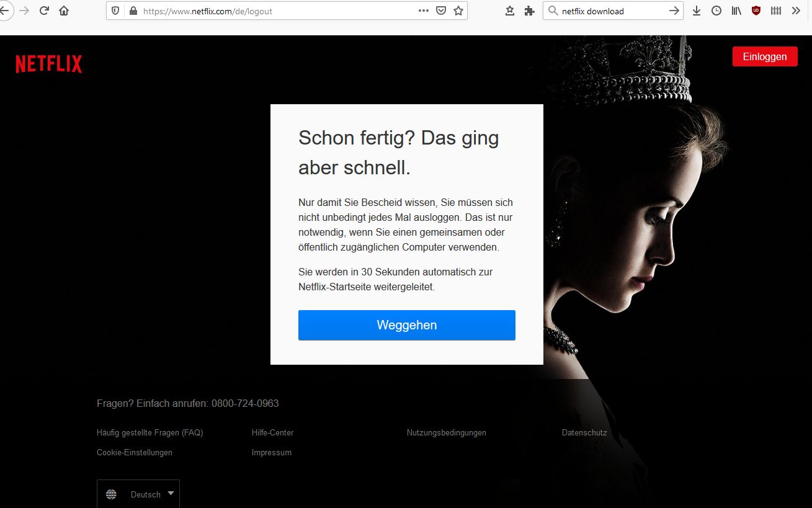The image size is (812, 508).
Task: Show more toolbar items overflow chevrons
Action: coord(796,11)
